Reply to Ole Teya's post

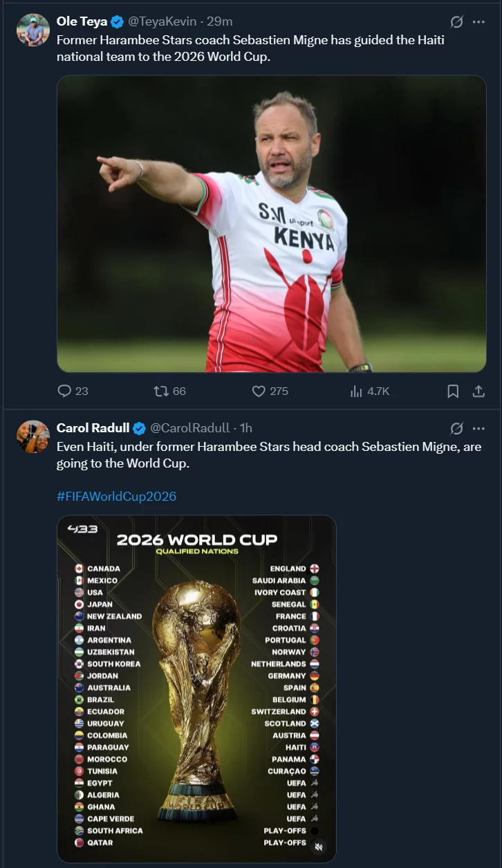pos(65,391)
